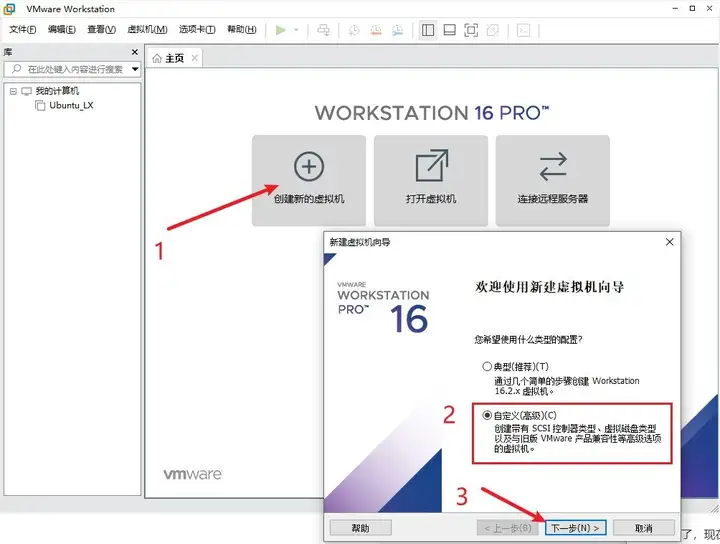
Task: Click the 下一步(N) > button
Action: pos(575,528)
